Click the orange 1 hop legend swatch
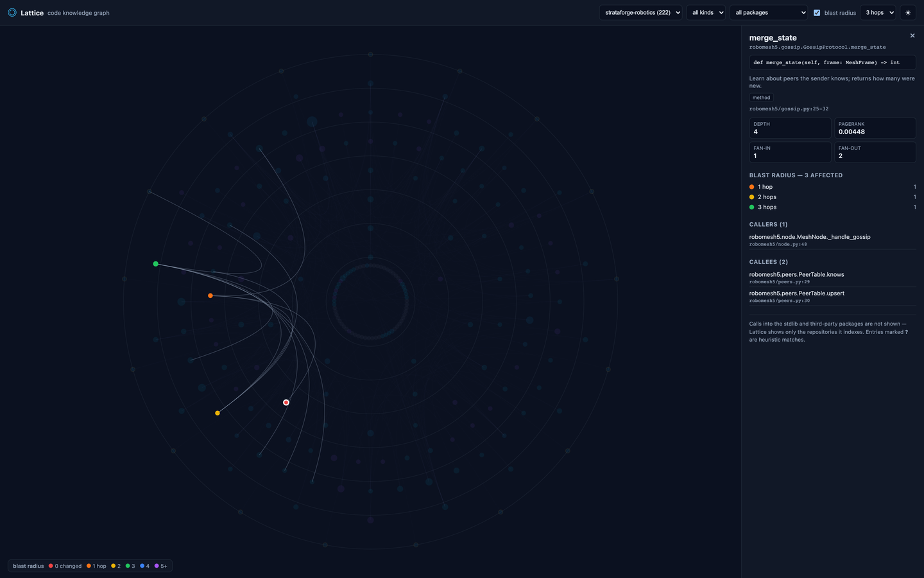The height and width of the screenshot is (578, 924). (89, 566)
